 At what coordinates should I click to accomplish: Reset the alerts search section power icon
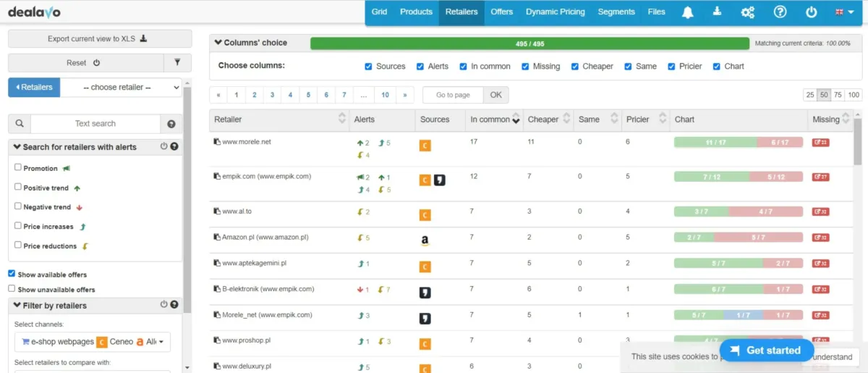[164, 146]
